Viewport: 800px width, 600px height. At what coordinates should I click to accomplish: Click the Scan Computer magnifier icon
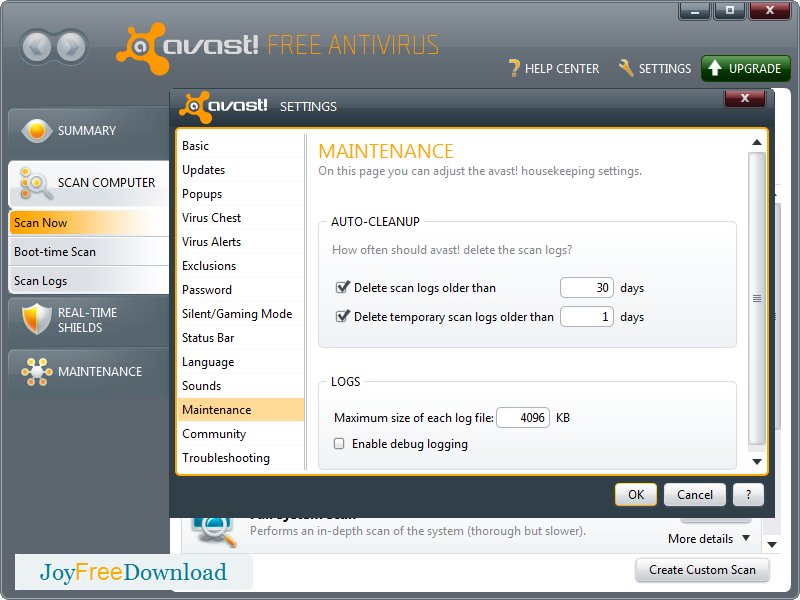point(36,183)
